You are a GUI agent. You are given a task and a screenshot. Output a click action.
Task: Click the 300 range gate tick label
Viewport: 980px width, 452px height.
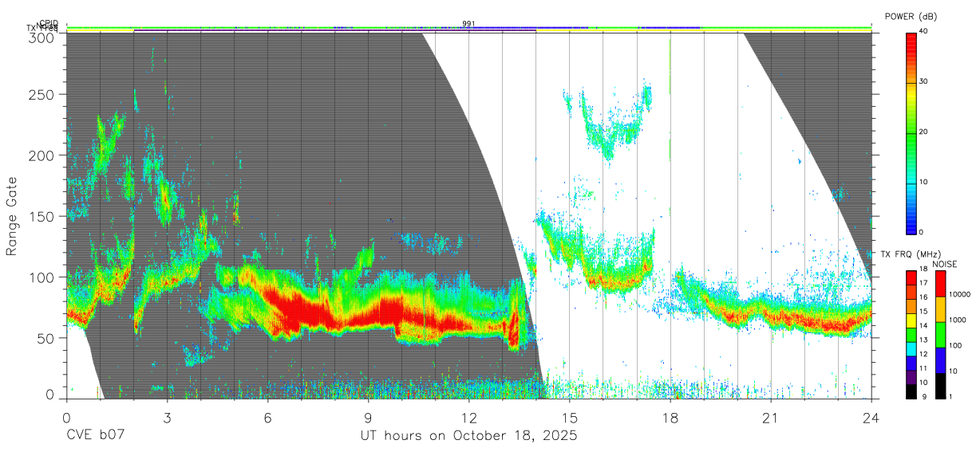41,37
